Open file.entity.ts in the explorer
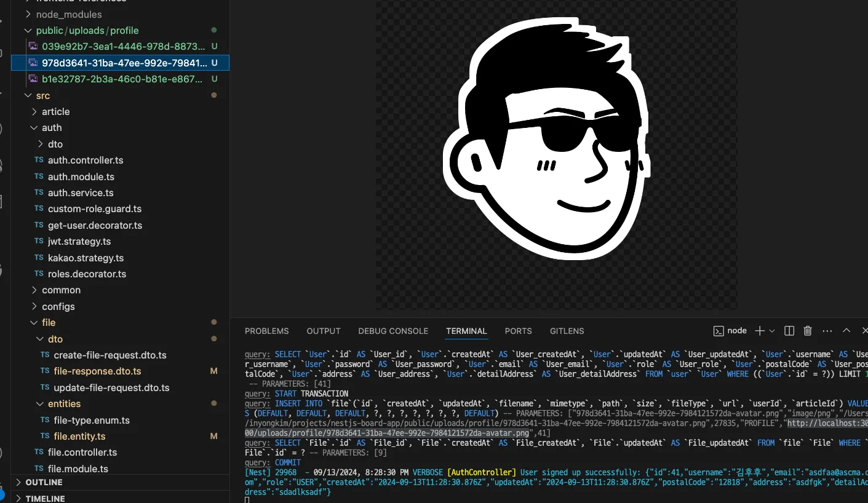Viewport: 868px width, 503px height. [79, 437]
